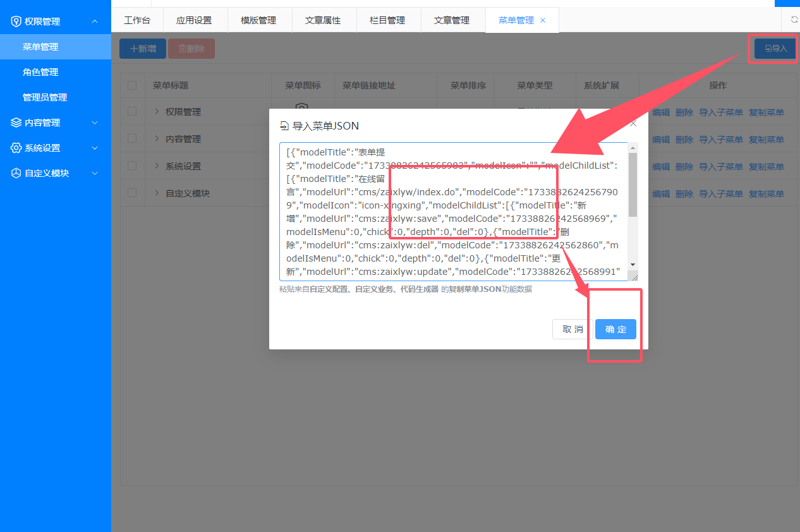Click the cube icon beside 自定义模块
Screen dimensions: 800x532
(x=16, y=173)
